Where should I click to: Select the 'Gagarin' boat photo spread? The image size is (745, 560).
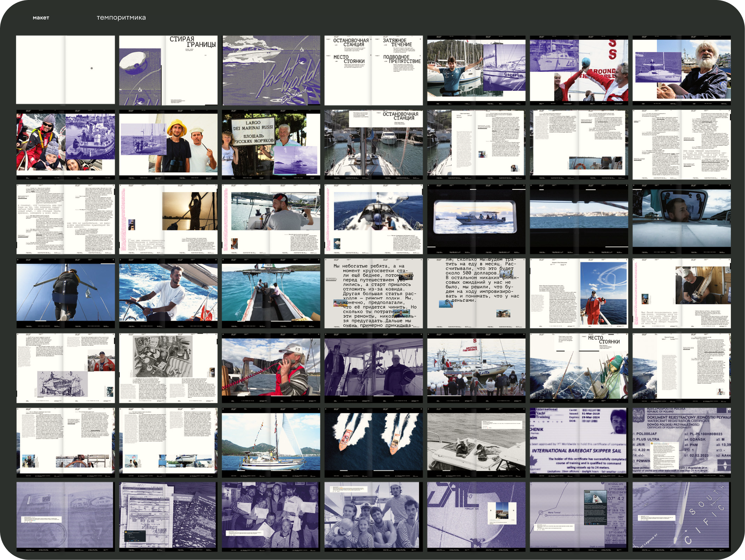[476, 70]
